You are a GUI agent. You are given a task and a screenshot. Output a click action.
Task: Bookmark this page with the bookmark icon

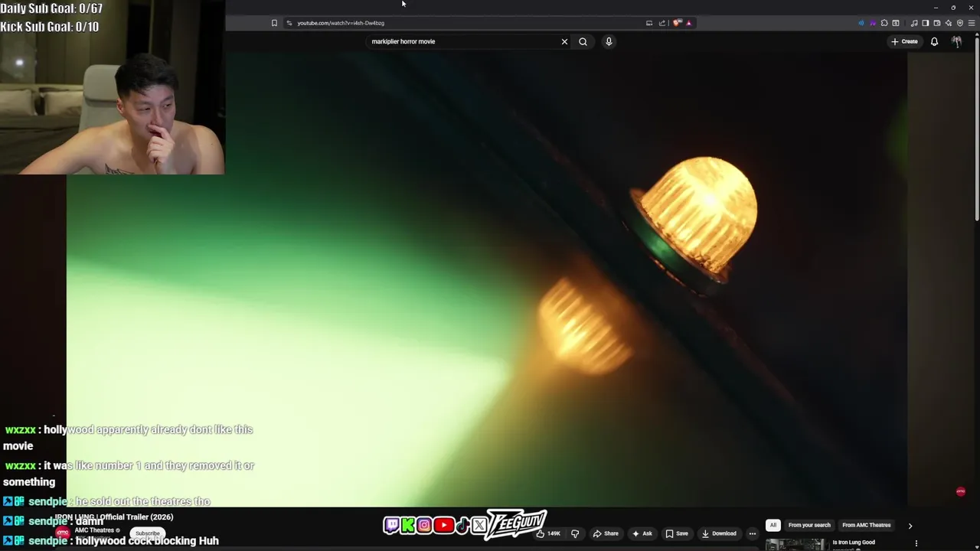(x=274, y=23)
